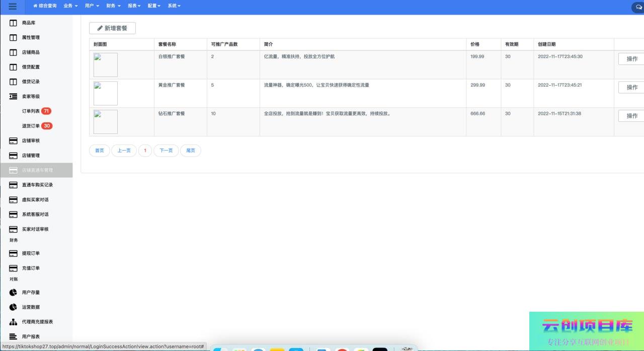
Task: Select 提现订单 in the sidebar
Action: tap(30, 253)
